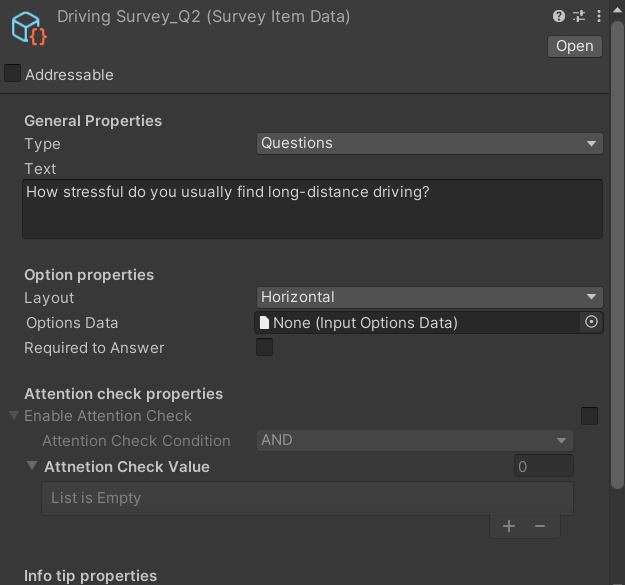Click the Addressable label
Viewport: 625px width, 585px height.
(x=69, y=75)
